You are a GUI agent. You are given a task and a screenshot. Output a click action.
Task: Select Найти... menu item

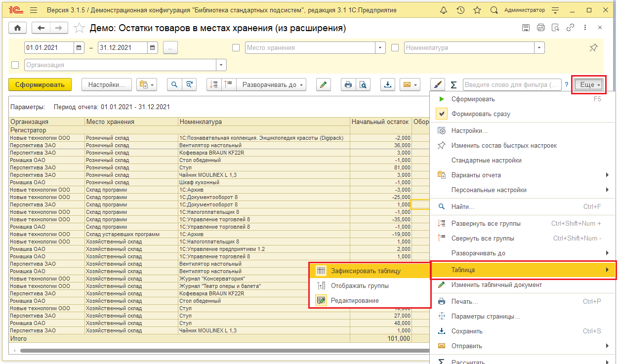pos(523,206)
